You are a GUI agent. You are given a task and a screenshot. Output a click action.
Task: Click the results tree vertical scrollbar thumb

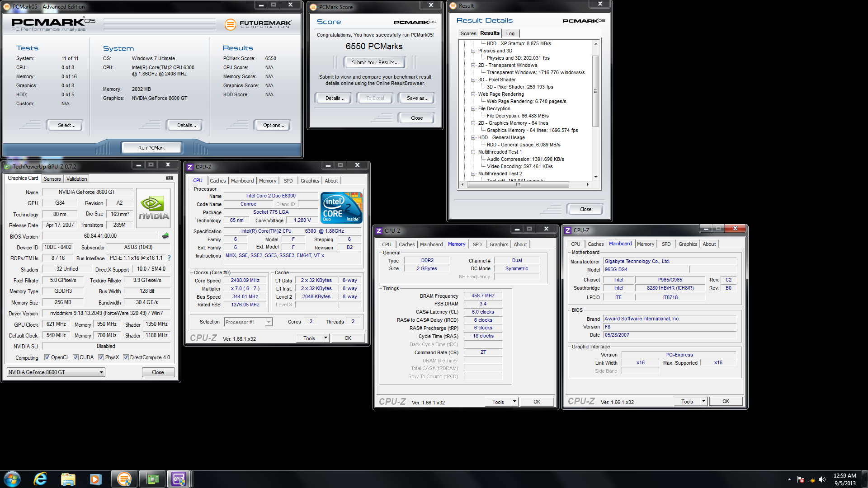click(x=595, y=91)
